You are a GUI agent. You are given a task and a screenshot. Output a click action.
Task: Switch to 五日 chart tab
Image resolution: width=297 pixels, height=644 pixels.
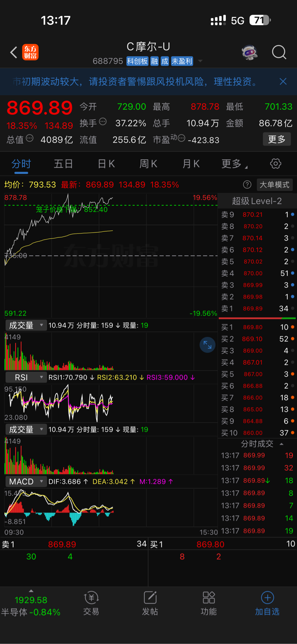(63, 164)
